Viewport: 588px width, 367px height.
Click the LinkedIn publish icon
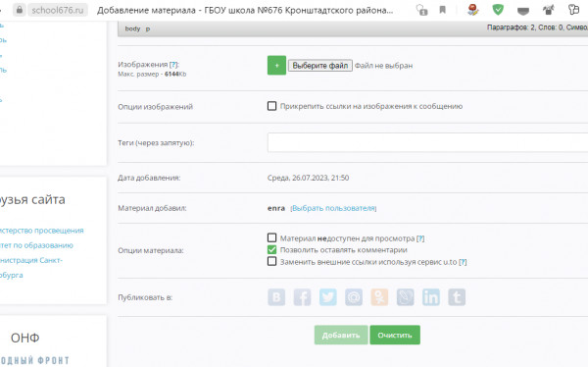(x=431, y=297)
